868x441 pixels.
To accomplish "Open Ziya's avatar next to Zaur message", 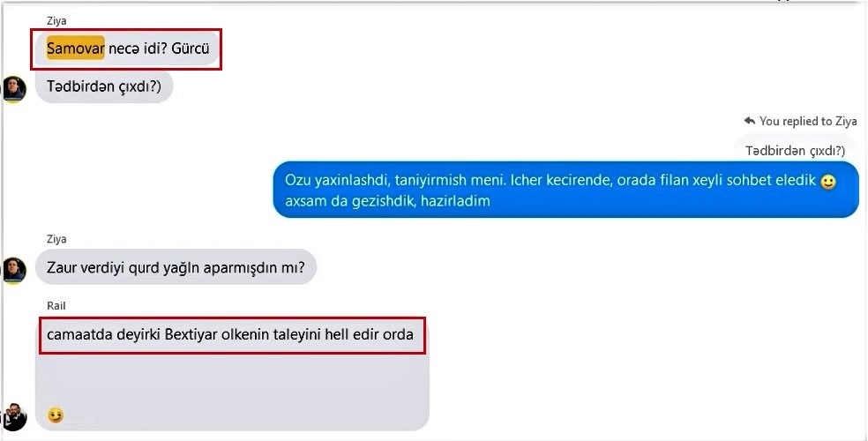I will click(13, 271).
